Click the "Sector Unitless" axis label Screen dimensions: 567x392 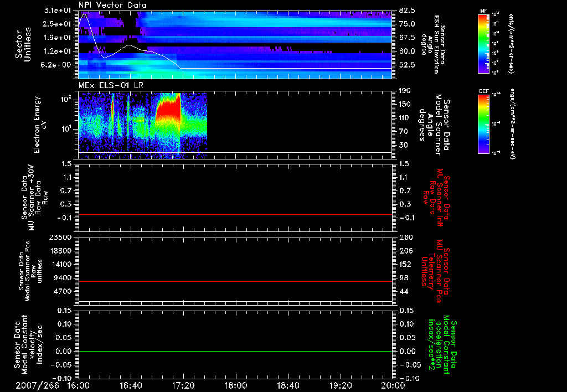[x=23, y=44]
